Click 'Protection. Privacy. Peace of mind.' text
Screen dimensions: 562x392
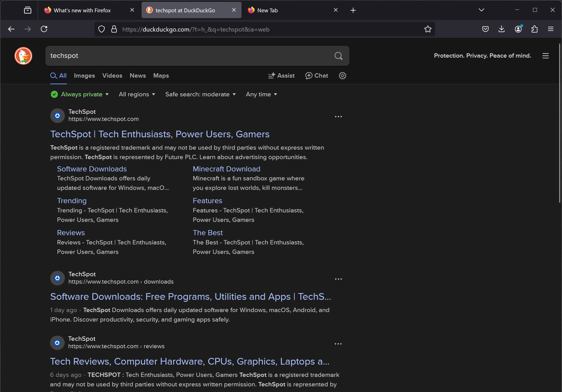coord(483,56)
